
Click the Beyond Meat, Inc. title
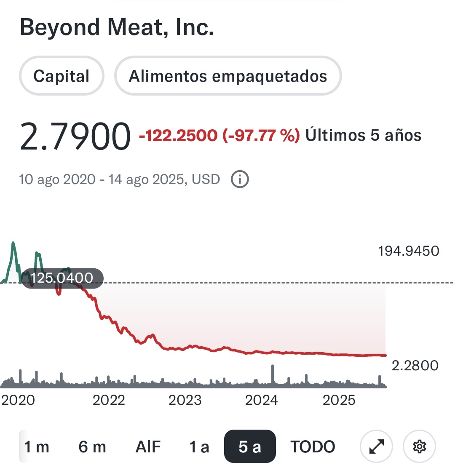click(117, 27)
